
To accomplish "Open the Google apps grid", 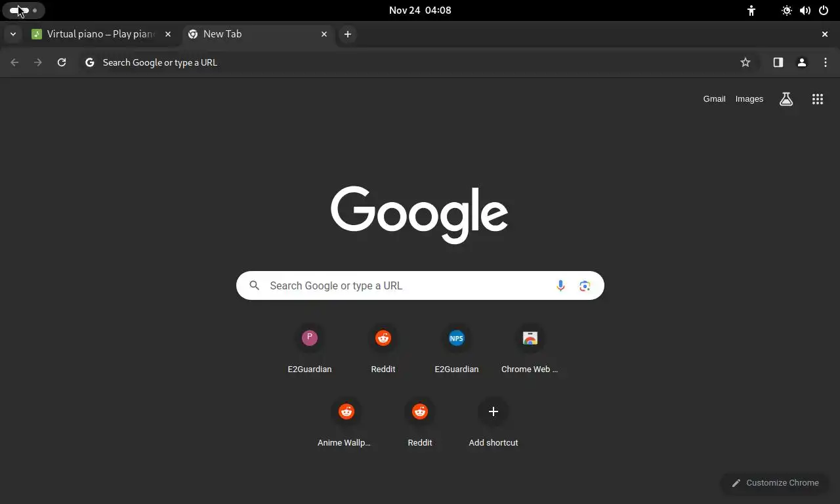I will pyautogui.click(x=817, y=99).
